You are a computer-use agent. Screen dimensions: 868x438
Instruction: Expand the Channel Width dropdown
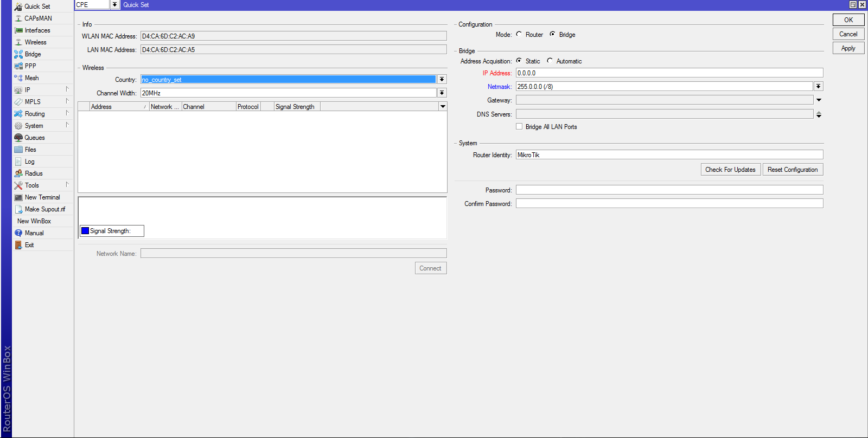[442, 93]
